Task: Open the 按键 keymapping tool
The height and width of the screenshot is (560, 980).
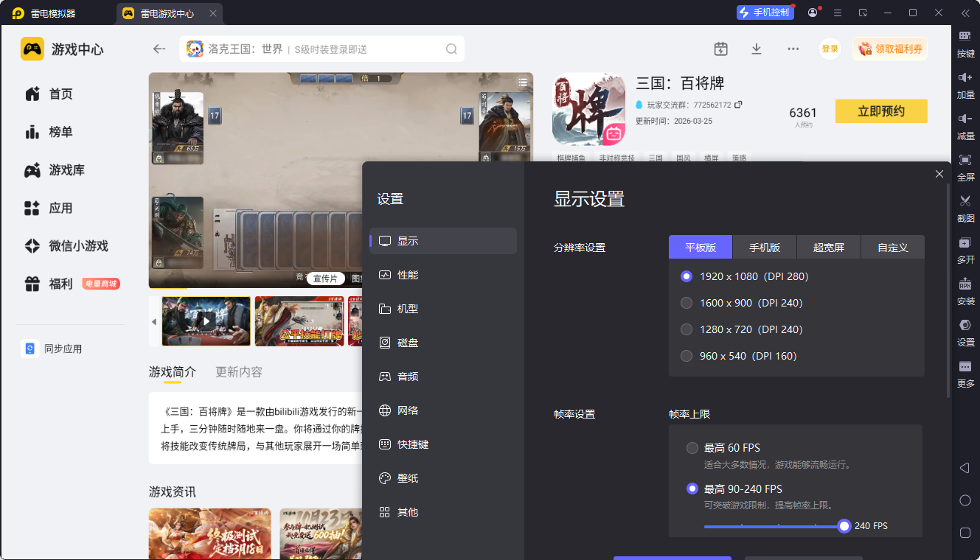Action: tap(965, 43)
